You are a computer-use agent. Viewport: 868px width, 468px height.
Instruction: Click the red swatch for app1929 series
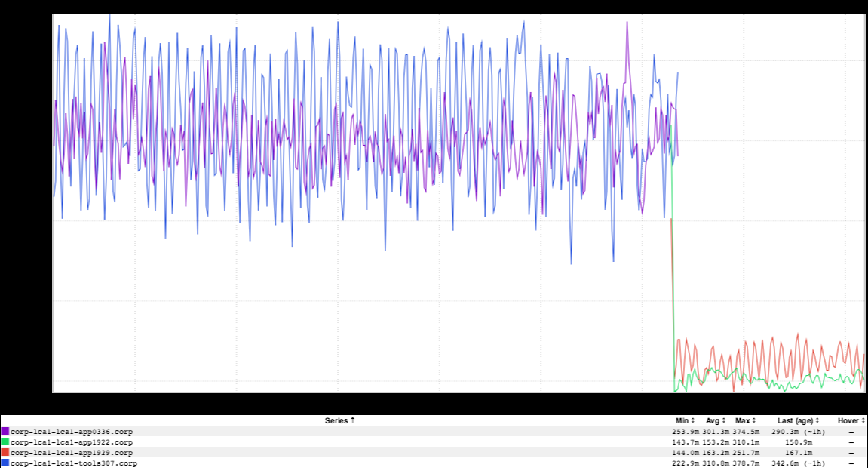click(5, 452)
